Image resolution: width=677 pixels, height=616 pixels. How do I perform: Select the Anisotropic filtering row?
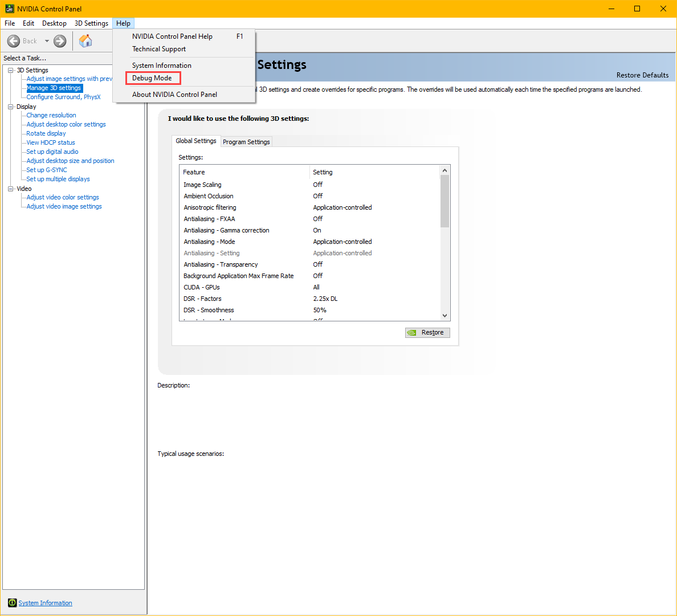click(x=309, y=207)
